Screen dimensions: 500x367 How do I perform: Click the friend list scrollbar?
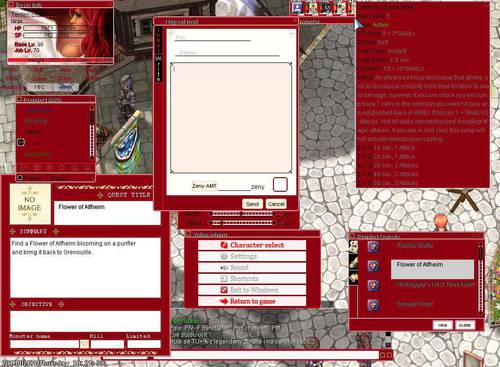pyautogui.click(x=92, y=132)
